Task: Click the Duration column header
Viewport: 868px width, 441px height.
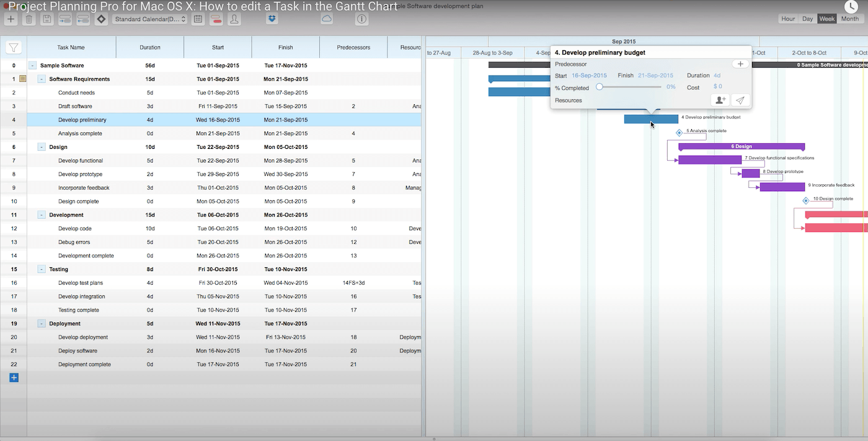Action: point(150,47)
